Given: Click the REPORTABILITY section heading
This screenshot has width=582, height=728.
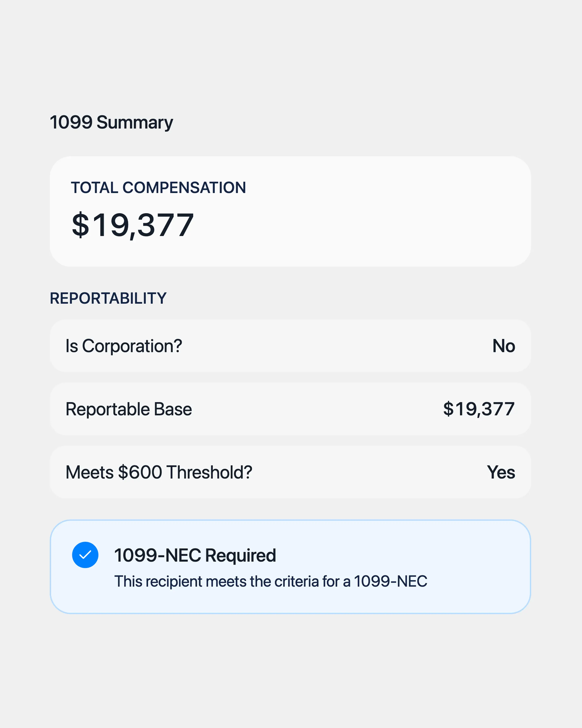Looking at the screenshot, I should 108,298.
